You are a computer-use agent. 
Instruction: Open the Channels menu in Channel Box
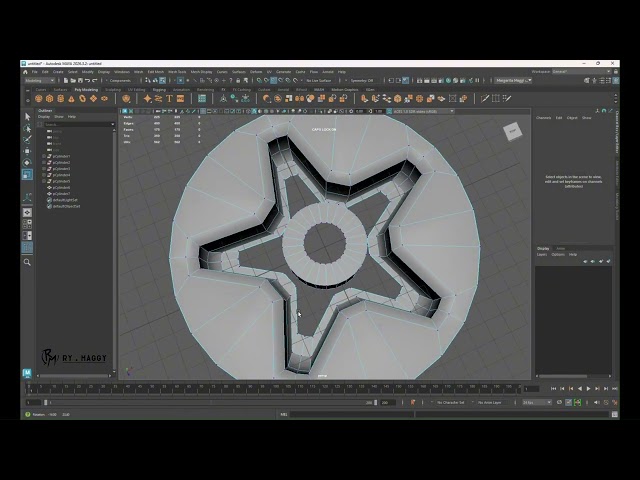(x=543, y=118)
